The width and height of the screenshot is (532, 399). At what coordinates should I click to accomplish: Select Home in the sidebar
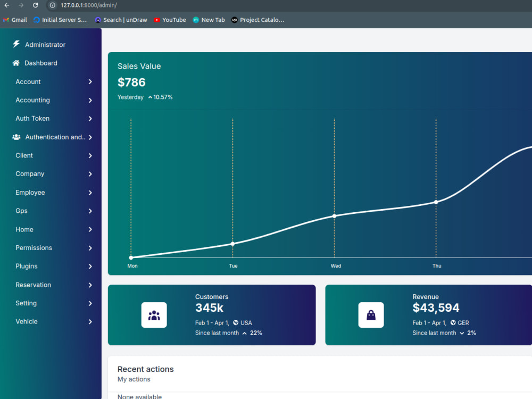[24, 229]
